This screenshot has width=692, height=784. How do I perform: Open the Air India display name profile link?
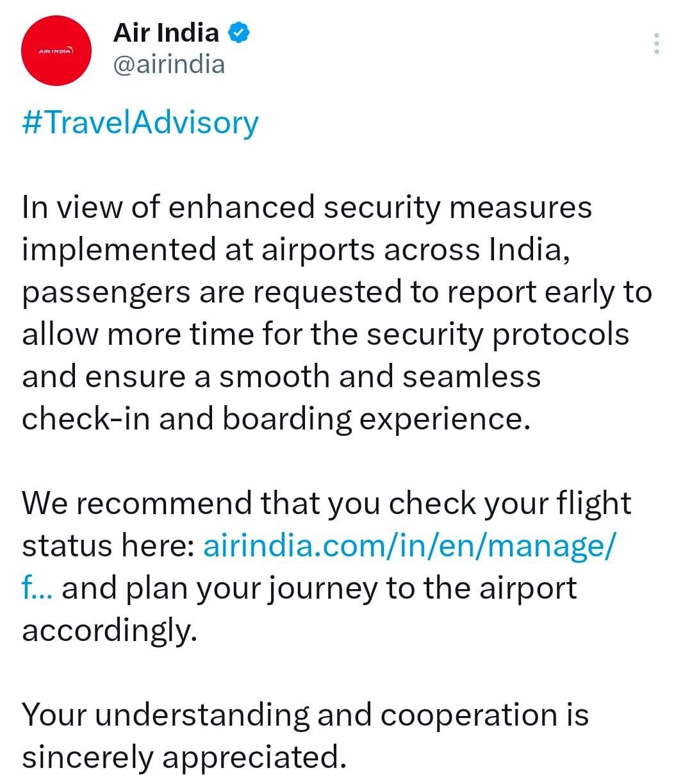pos(166,33)
